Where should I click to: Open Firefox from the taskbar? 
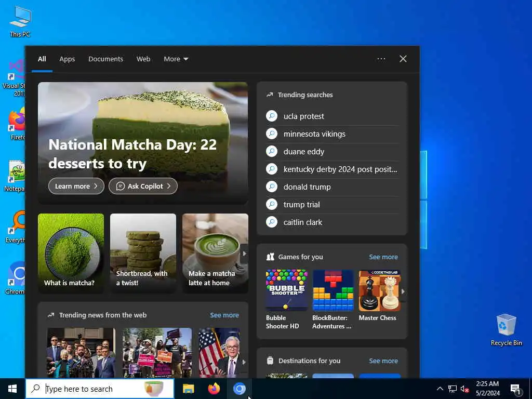[x=214, y=389]
